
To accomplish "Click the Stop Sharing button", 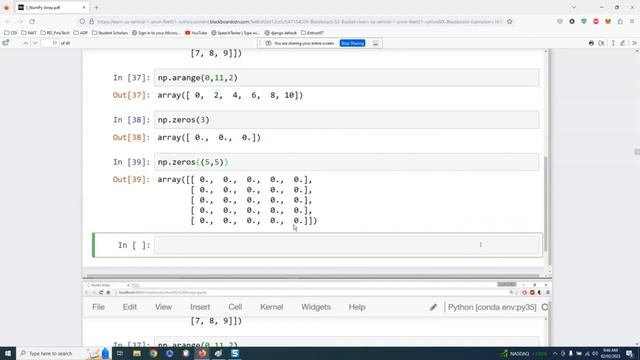I will click(x=352, y=43).
